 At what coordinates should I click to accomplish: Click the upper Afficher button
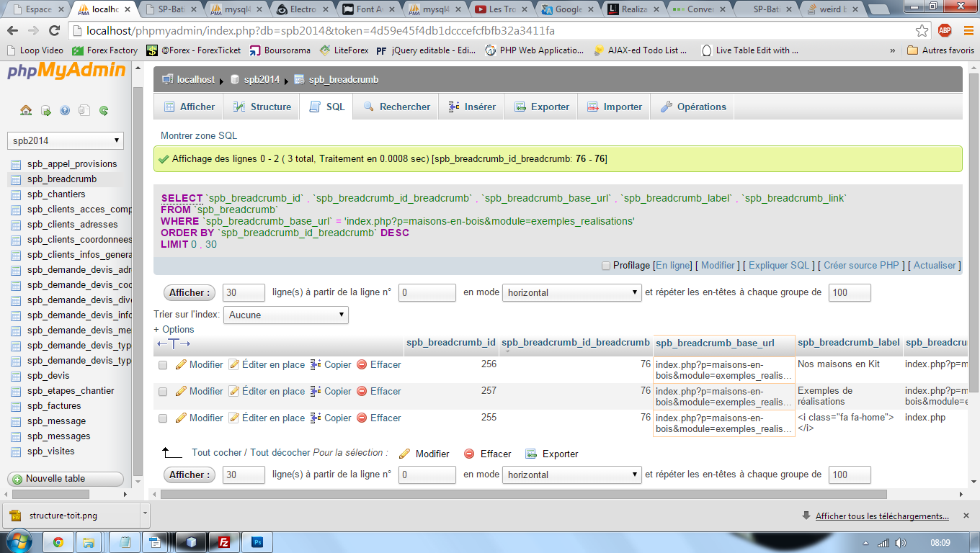[190, 292]
